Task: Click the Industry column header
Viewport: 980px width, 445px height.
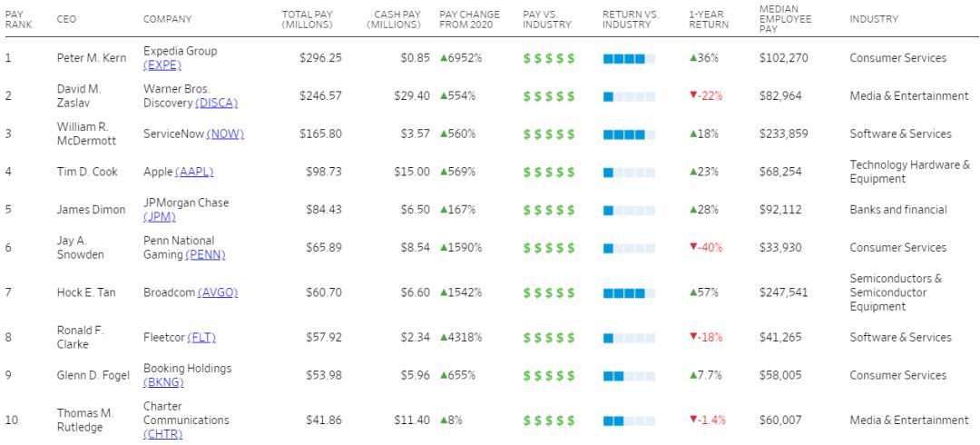Action: 873,19
